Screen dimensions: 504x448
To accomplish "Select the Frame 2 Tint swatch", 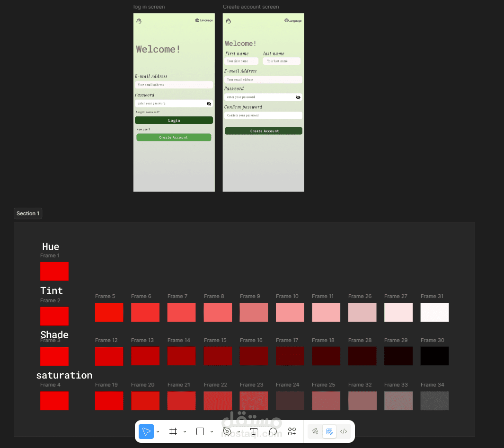I will (x=54, y=316).
